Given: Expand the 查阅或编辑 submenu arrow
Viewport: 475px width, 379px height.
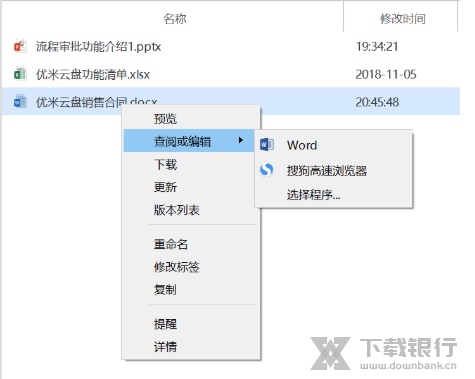Looking at the screenshot, I should (241, 140).
